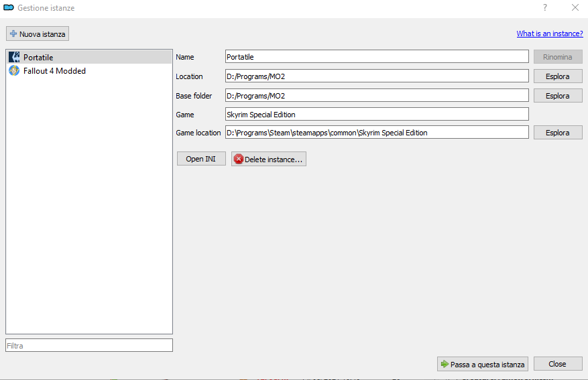
Task: Close the dialog with the Close button
Action: 558,364
